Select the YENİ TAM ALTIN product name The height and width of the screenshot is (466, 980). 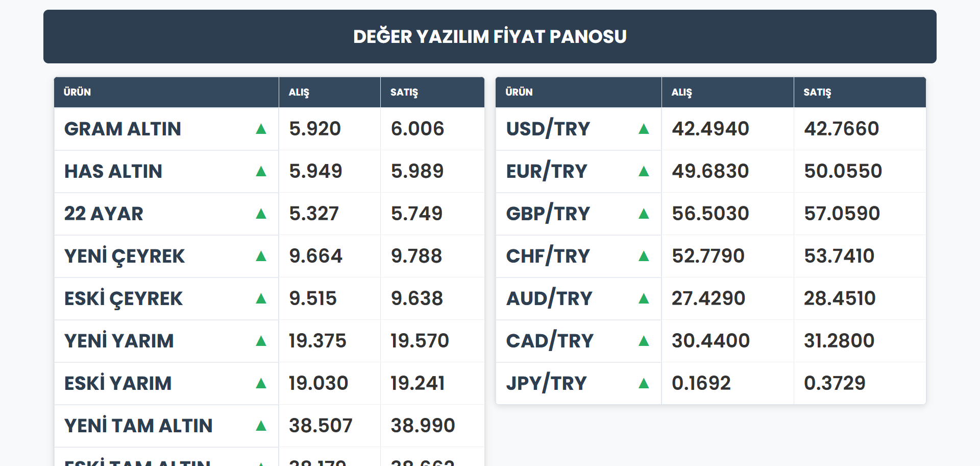tap(138, 426)
